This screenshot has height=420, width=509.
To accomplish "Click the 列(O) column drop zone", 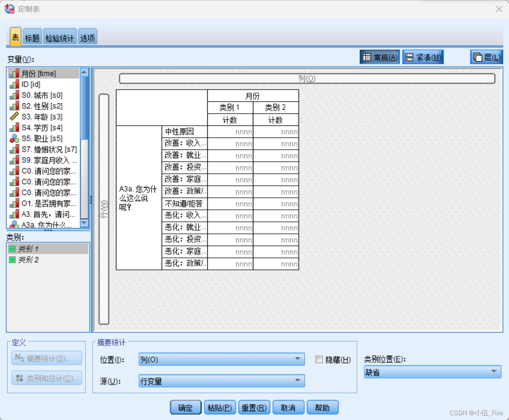I will [307, 78].
